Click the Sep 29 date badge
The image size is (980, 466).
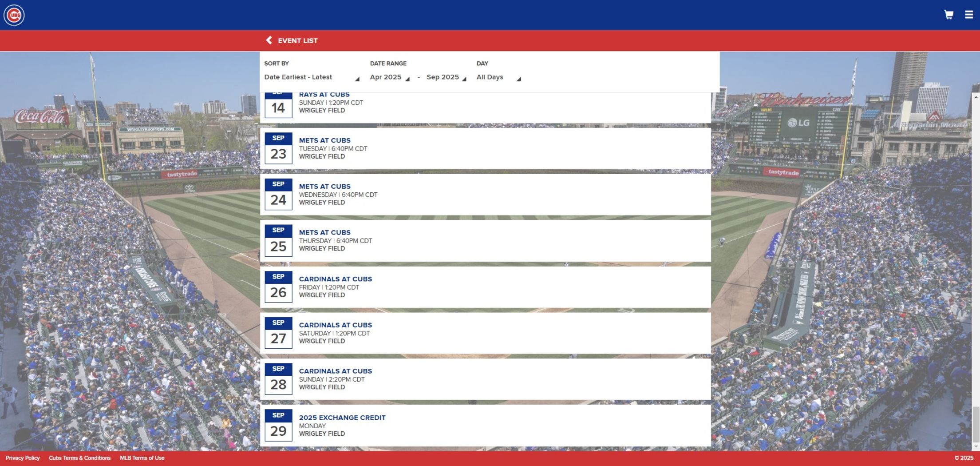[278, 426]
